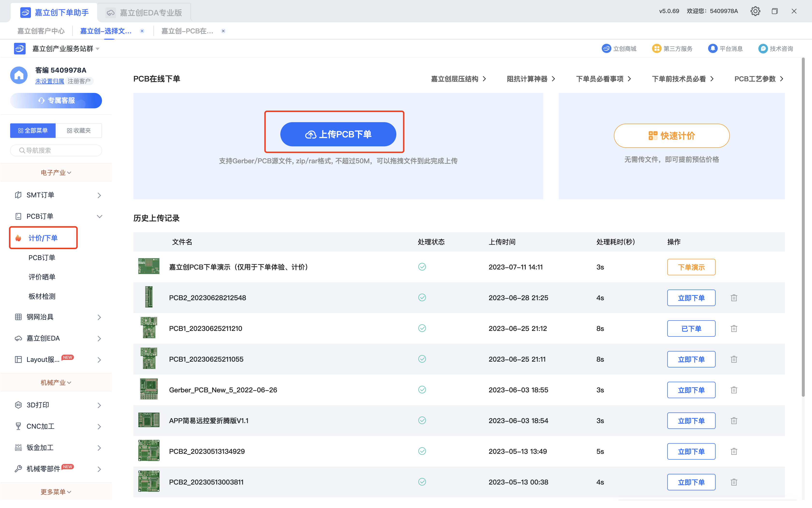Viewport: 812px width, 508px height.
Task: Collapse the PCB订单 menu
Action: pyautogui.click(x=99, y=216)
